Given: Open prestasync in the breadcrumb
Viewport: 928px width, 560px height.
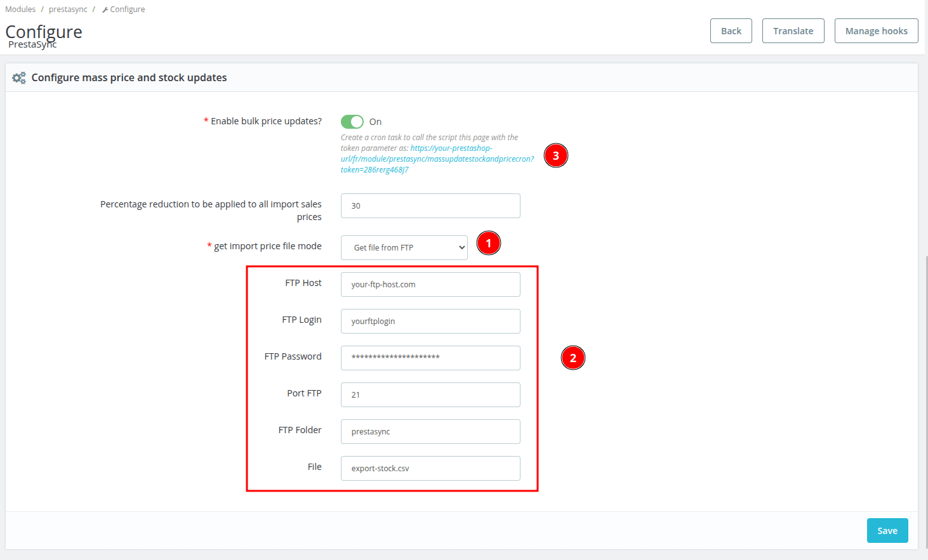Looking at the screenshot, I should click(68, 10).
